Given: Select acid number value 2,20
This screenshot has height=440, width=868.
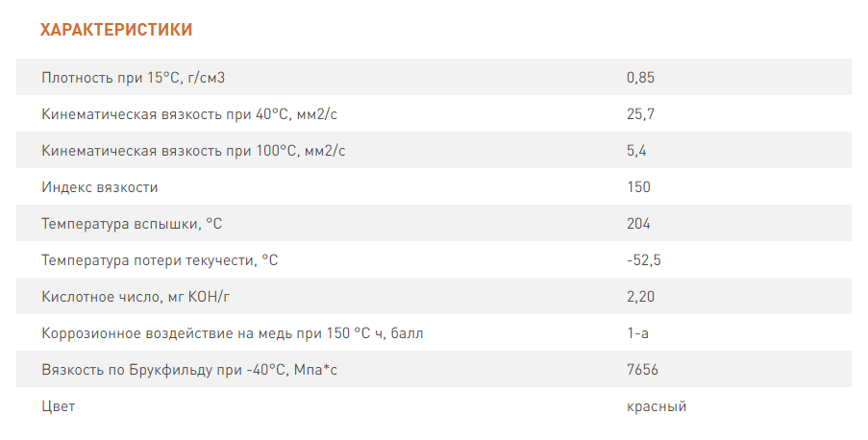Looking at the screenshot, I should point(640,297).
